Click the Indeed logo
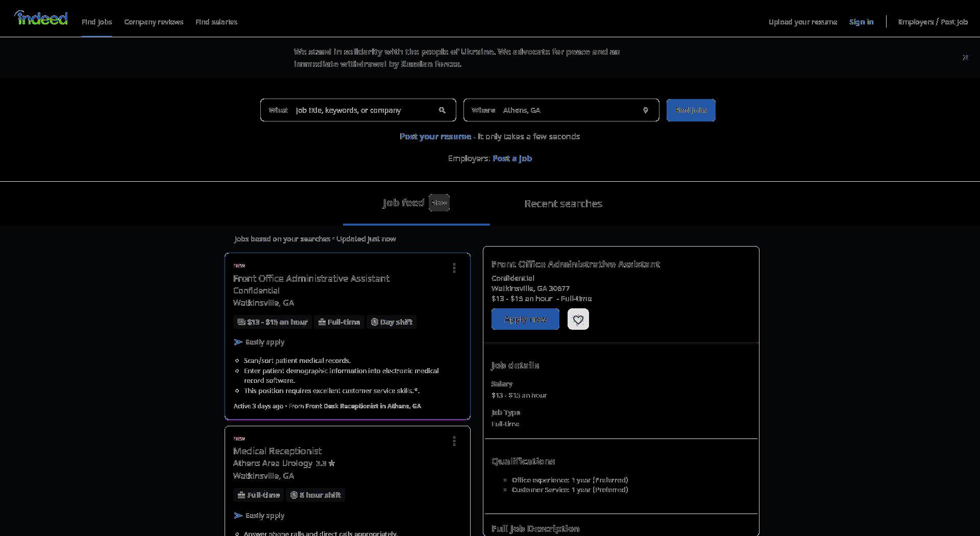This screenshot has height=536, width=980. pyautogui.click(x=41, y=18)
